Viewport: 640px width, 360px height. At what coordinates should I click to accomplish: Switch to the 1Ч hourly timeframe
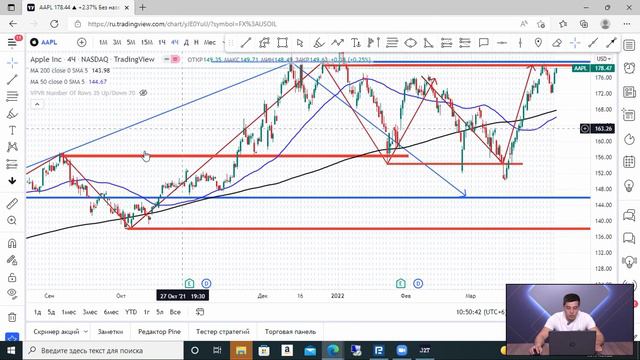pyautogui.click(x=162, y=42)
